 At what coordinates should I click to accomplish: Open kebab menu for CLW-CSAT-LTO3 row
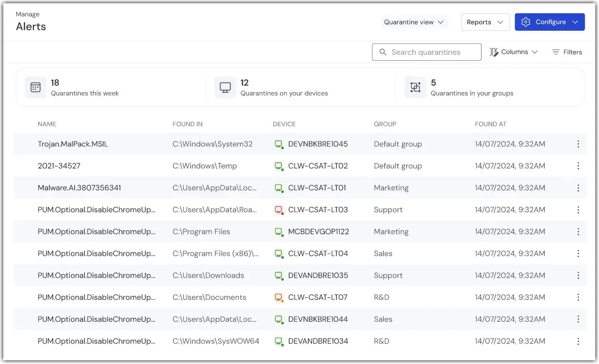(x=578, y=210)
